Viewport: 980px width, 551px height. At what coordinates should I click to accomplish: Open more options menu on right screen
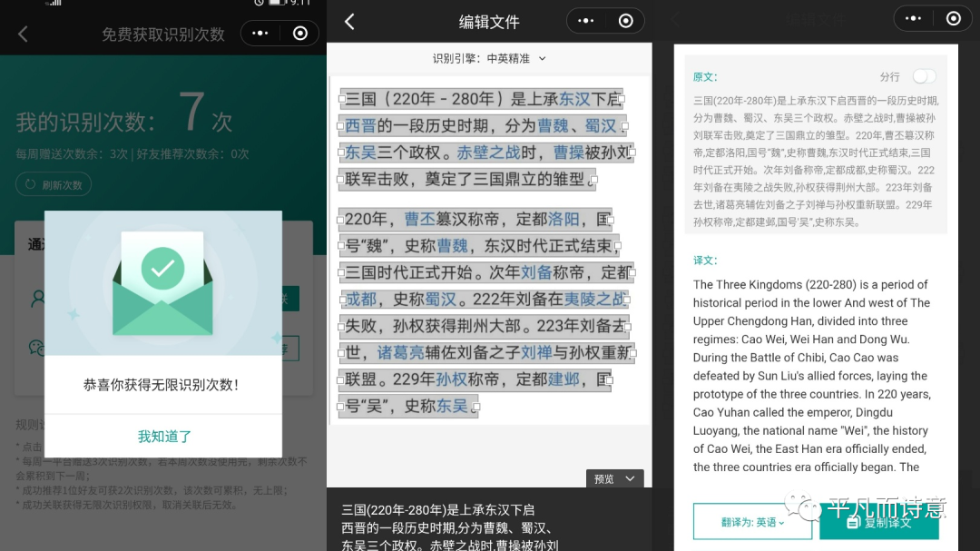[x=913, y=19]
